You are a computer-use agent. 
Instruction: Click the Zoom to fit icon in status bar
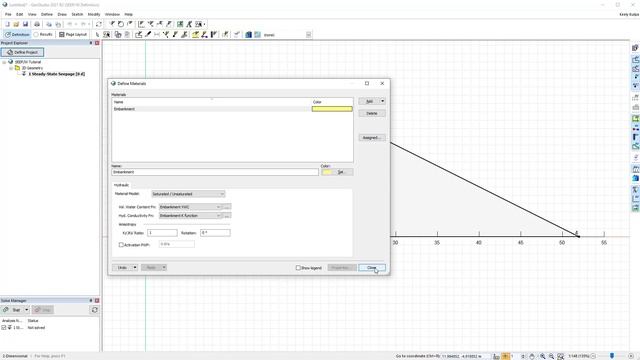point(560,356)
